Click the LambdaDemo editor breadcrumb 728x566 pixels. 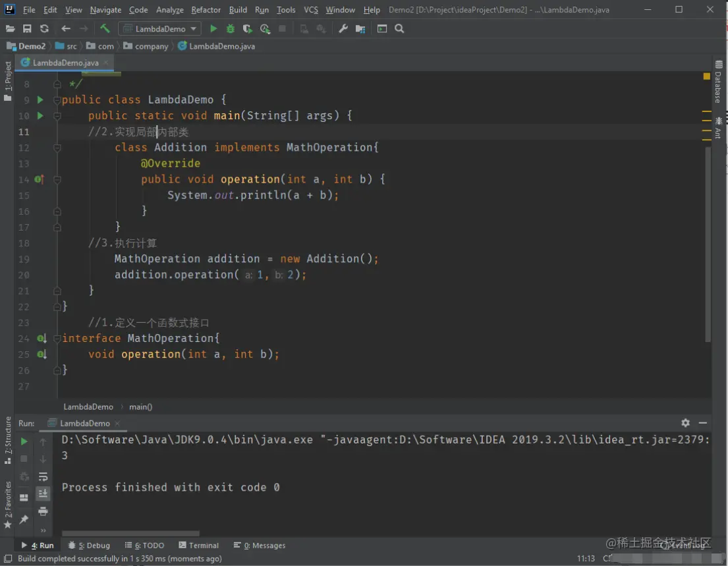point(88,407)
